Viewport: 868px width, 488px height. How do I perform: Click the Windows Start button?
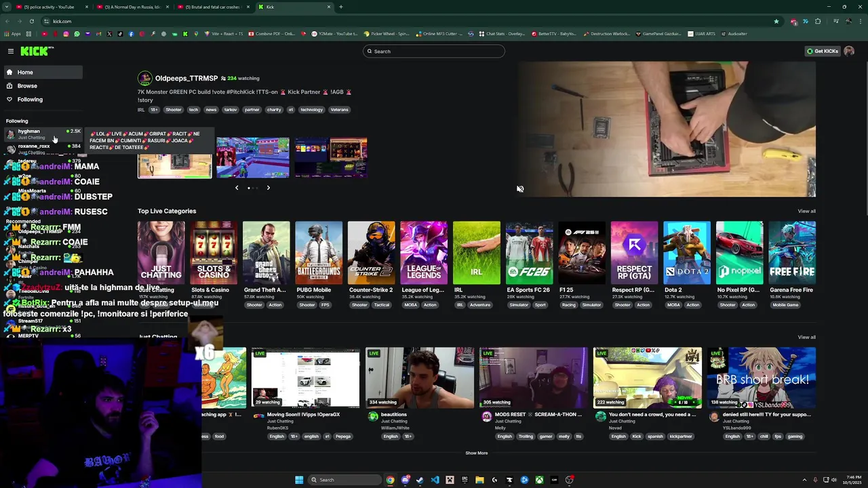(299, 480)
